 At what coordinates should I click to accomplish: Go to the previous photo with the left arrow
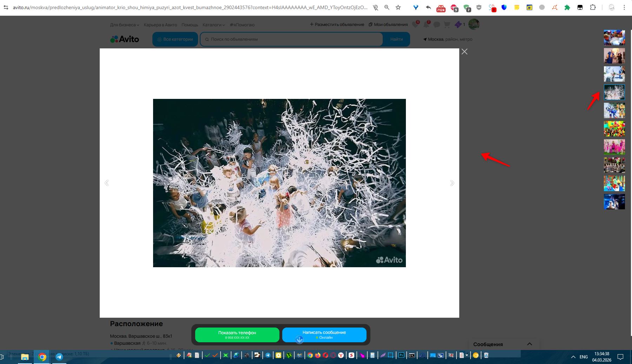(x=107, y=183)
